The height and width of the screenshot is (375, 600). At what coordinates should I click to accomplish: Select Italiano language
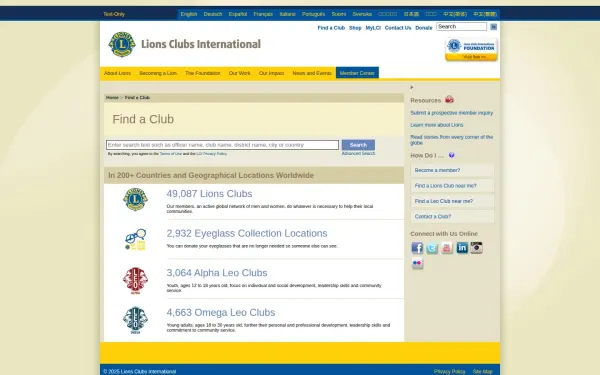[x=287, y=14]
